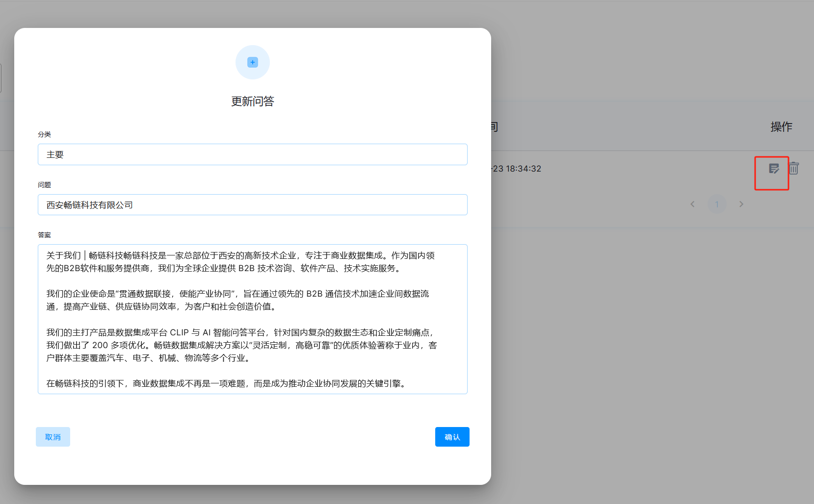This screenshot has height=504, width=814.
Task: Click the 更新问答 dialog title
Action: 253,101
